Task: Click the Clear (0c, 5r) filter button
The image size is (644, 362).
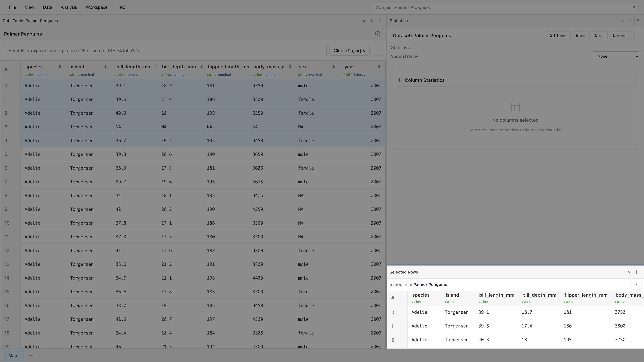Action: pos(349,50)
